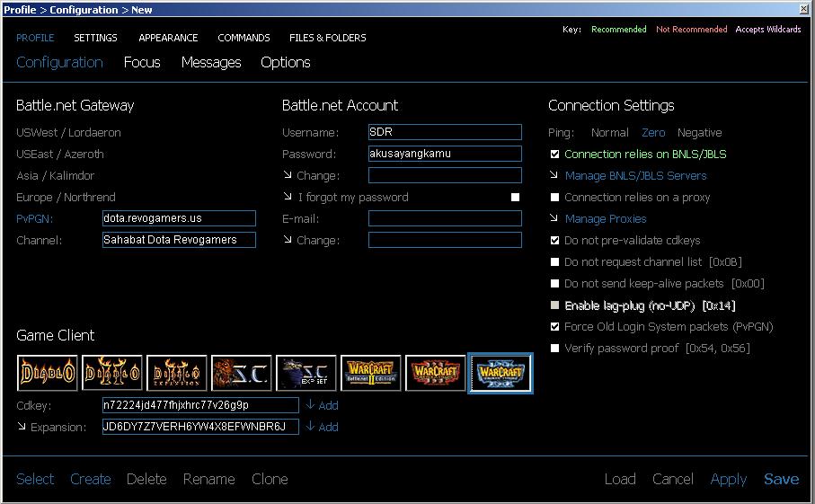The height and width of the screenshot is (504, 815).
Task: Choose USWest / Lordaeron gateway
Action: click(68, 132)
